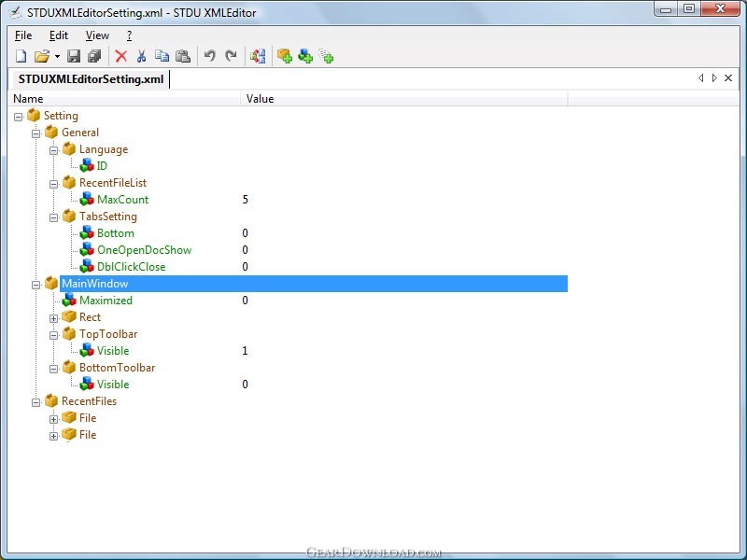
Task: Collapse the BottomToolbar node
Action: (53, 369)
